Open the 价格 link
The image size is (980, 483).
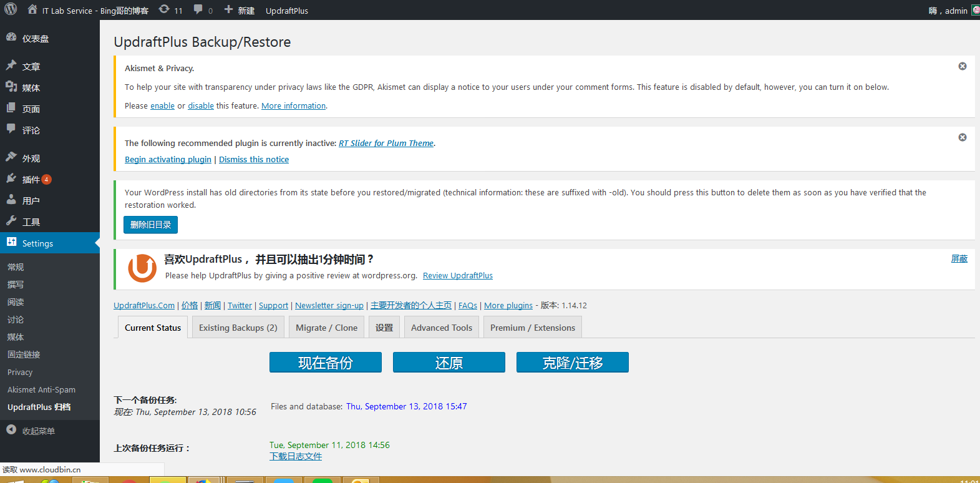click(190, 306)
